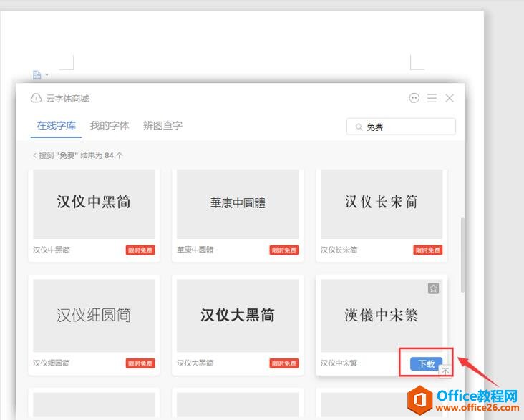Screen dimensions: 524x420
Task: Click the search field containing 免费
Action: pos(401,127)
